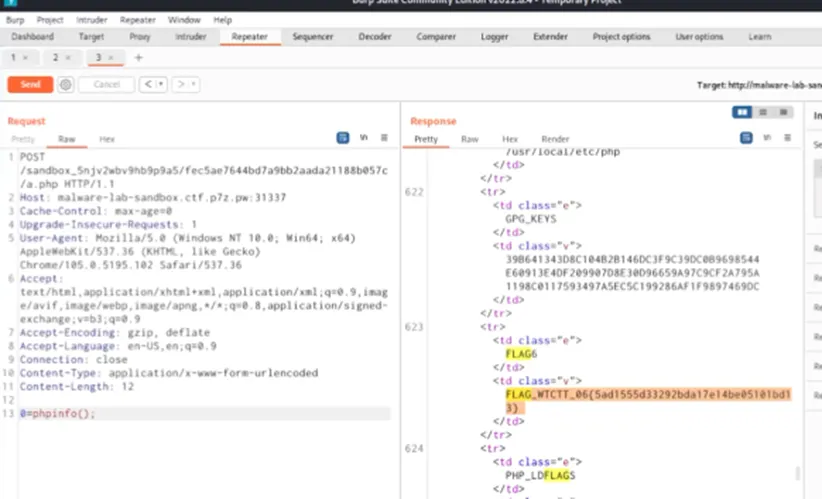The width and height of the screenshot is (822, 499).
Task: Select side-by-side layout icon
Action: click(742, 112)
